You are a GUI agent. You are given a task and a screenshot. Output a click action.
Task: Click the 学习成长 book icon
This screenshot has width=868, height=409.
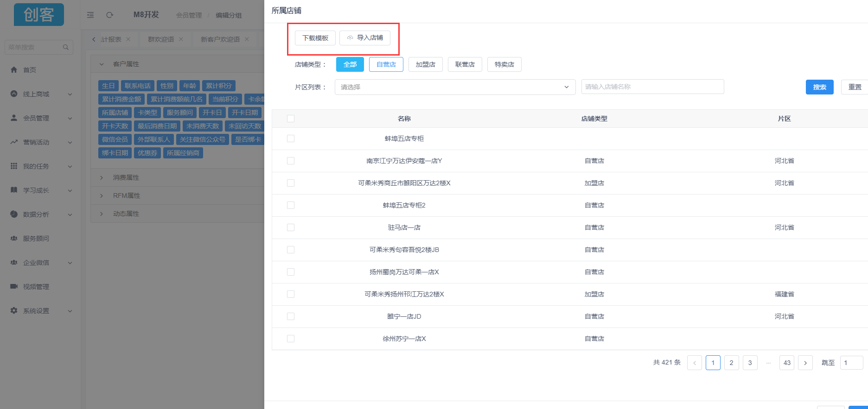tap(14, 190)
